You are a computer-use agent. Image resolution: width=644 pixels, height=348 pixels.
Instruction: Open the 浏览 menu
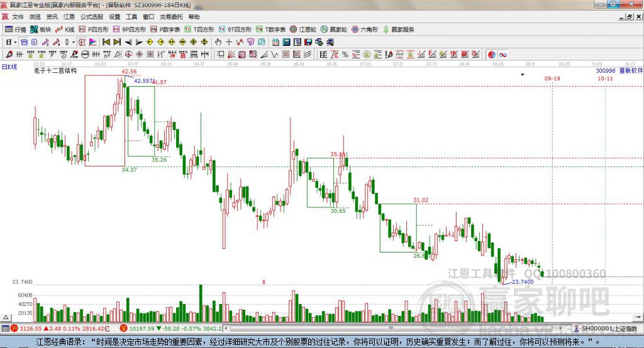coord(35,17)
